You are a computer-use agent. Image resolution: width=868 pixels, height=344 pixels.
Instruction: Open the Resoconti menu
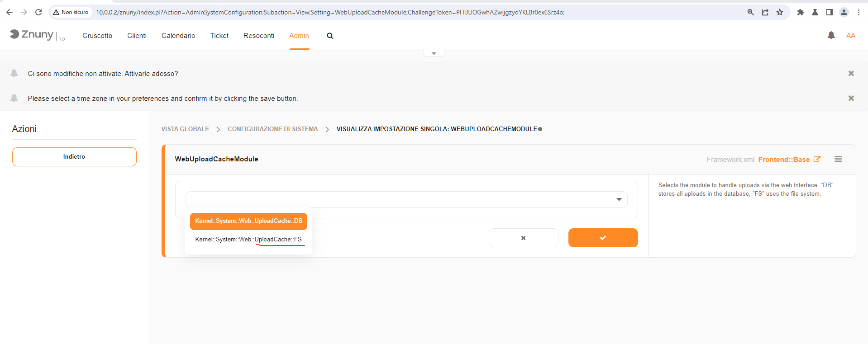[259, 36]
